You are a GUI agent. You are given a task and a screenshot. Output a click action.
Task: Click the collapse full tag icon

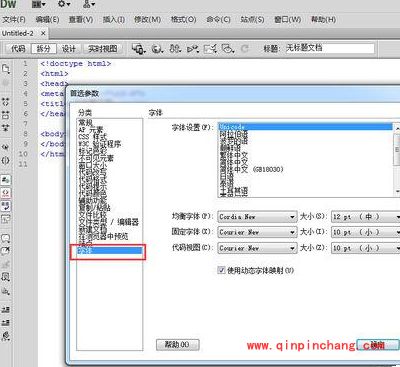pyautogui.click(x=6, y=102)
